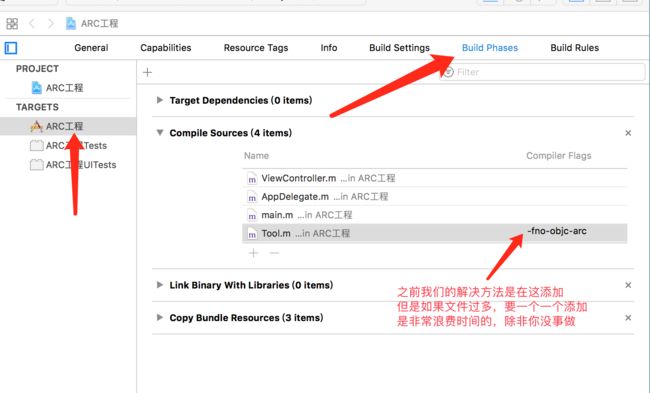Remove the Copy Bundle Resources phase
This screenshot has height=393, width=650.
628,318
